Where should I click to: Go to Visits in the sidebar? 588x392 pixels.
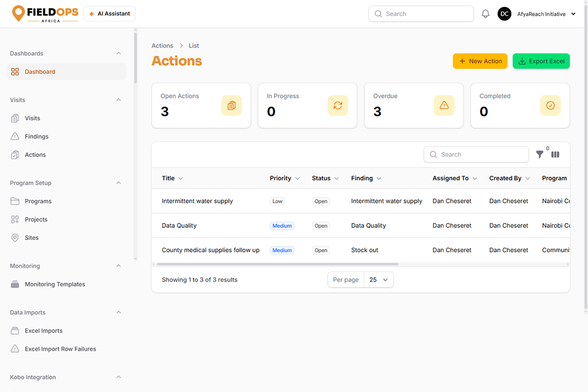pos(67,118)
